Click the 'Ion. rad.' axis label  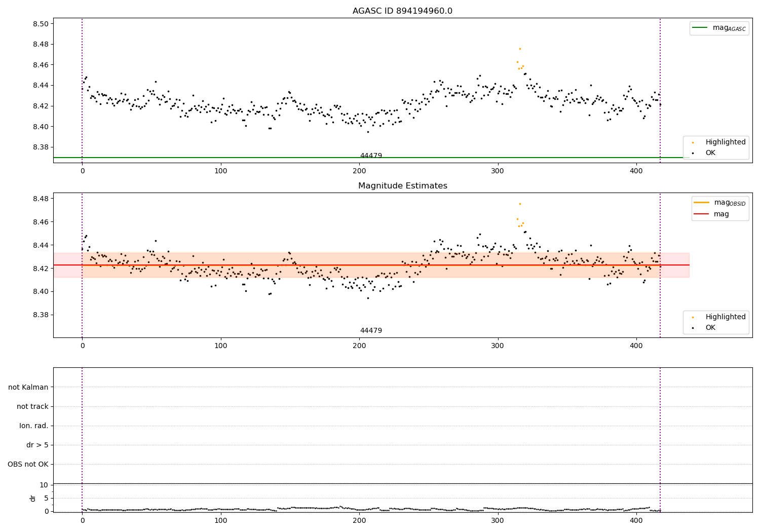point(34,426)
